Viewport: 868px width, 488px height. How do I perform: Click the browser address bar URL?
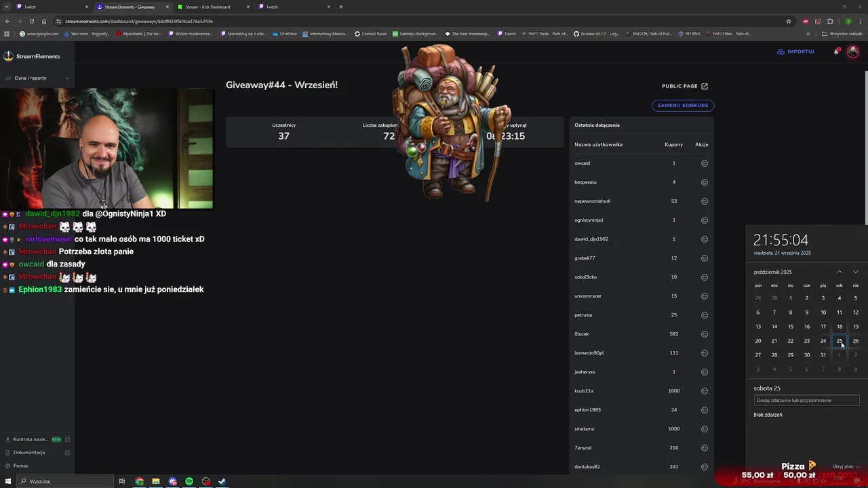[x=139, y=21]
